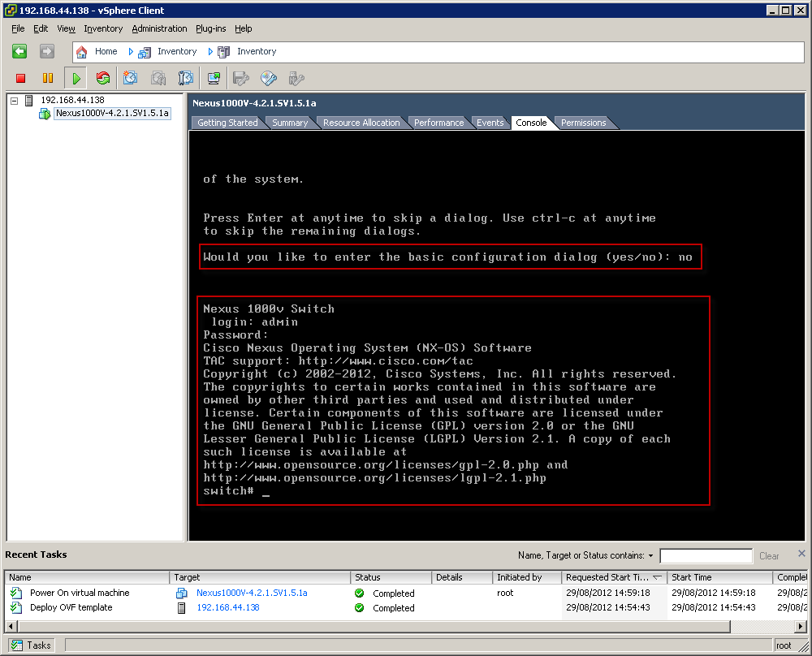Viewport: 812px width, 656px height.
Task: Click the connect floppy device icon
Action: click(x=241, y=78)
